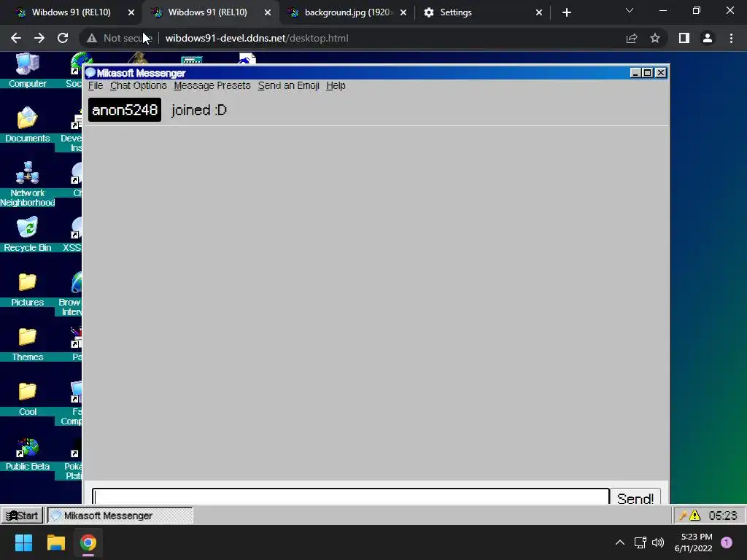The image size is (747, 560).
Task: Focus the chat message input field
Action: tap(351, 496)
